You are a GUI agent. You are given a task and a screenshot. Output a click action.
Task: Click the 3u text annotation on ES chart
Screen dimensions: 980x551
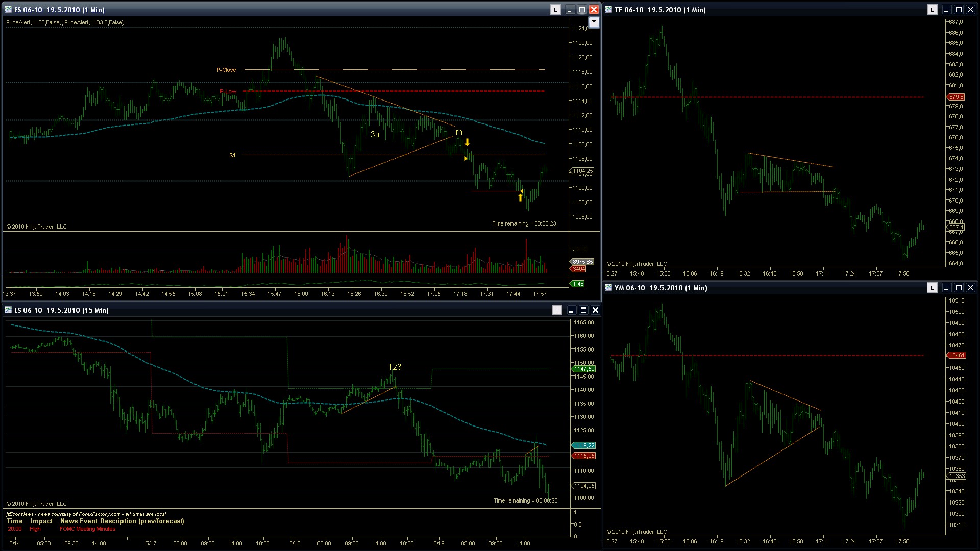375,134
